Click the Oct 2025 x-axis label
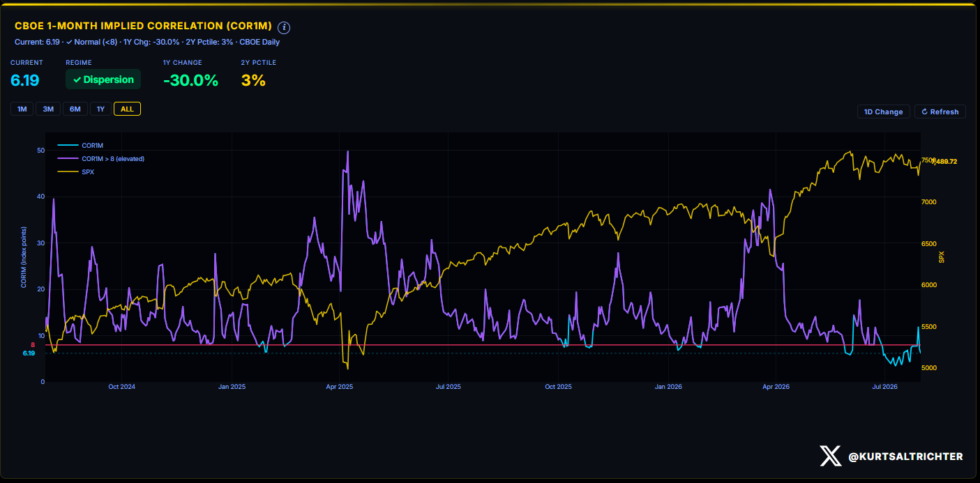 (x=558, y=386)
